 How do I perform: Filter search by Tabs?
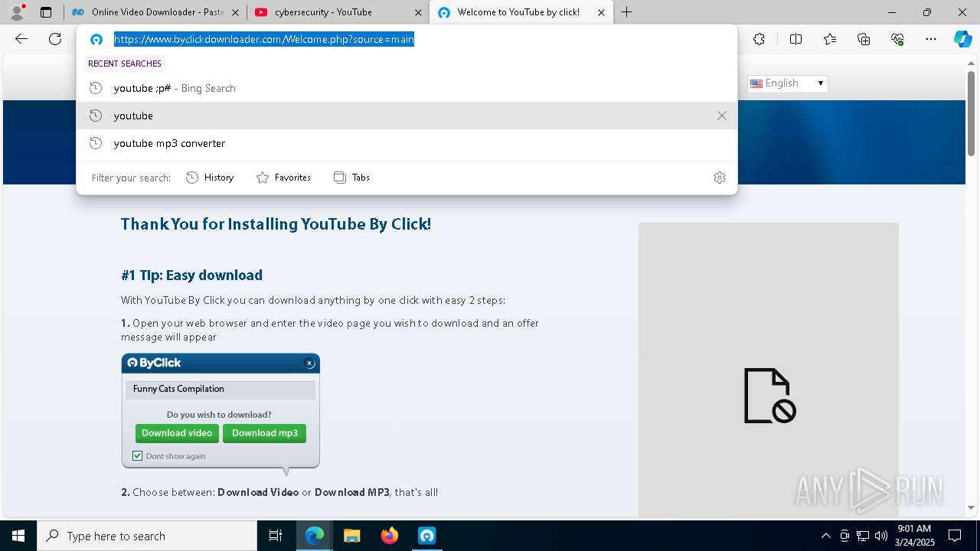point(352,178)
